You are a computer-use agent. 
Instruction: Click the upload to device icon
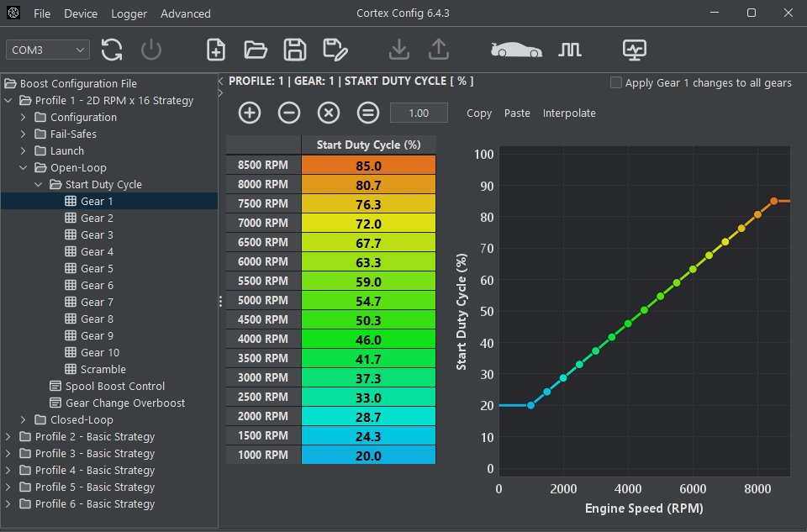(x=439, y=50)
